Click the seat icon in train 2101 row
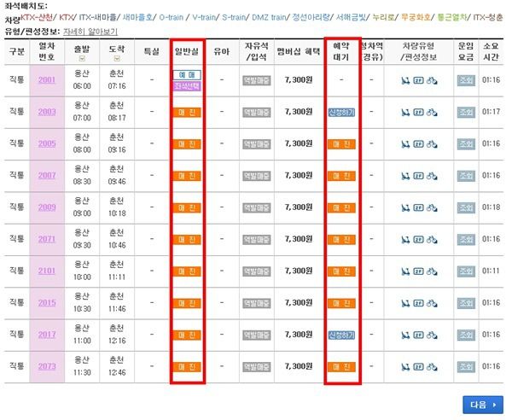512x420 pixels. coord(405,271)
